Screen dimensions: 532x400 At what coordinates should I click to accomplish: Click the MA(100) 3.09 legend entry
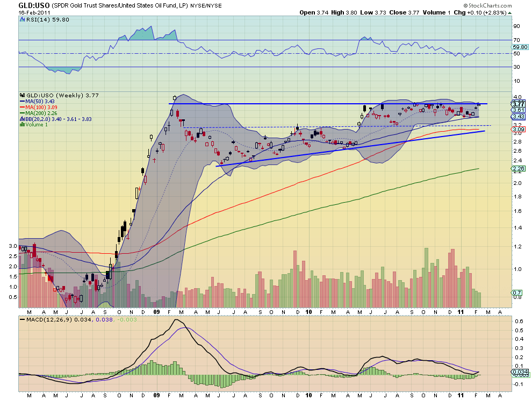[38, 108]
